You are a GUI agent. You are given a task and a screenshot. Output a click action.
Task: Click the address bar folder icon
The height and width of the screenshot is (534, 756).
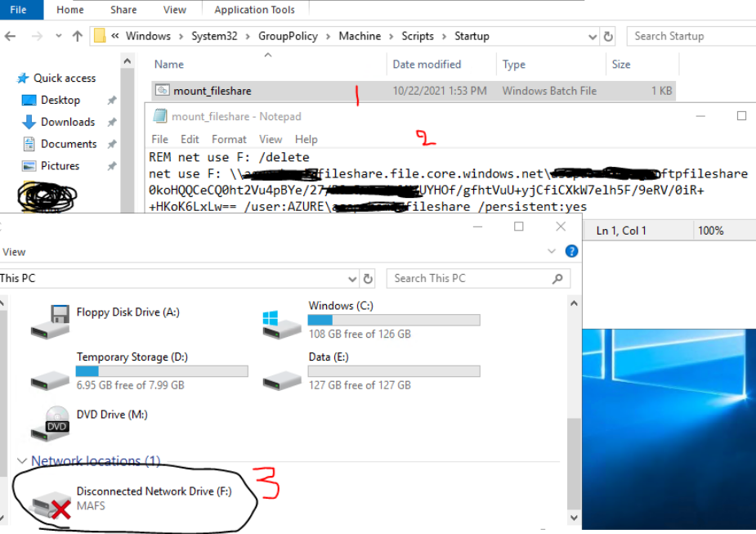click(x=100, y=36)
